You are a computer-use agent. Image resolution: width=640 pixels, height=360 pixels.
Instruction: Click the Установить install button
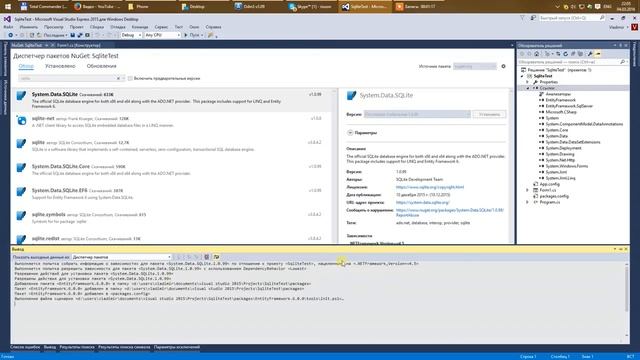tap(489, 114)
